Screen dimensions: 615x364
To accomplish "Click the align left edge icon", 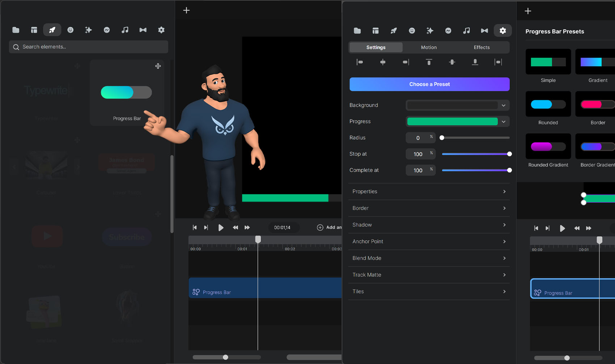I will pos(360,62).
